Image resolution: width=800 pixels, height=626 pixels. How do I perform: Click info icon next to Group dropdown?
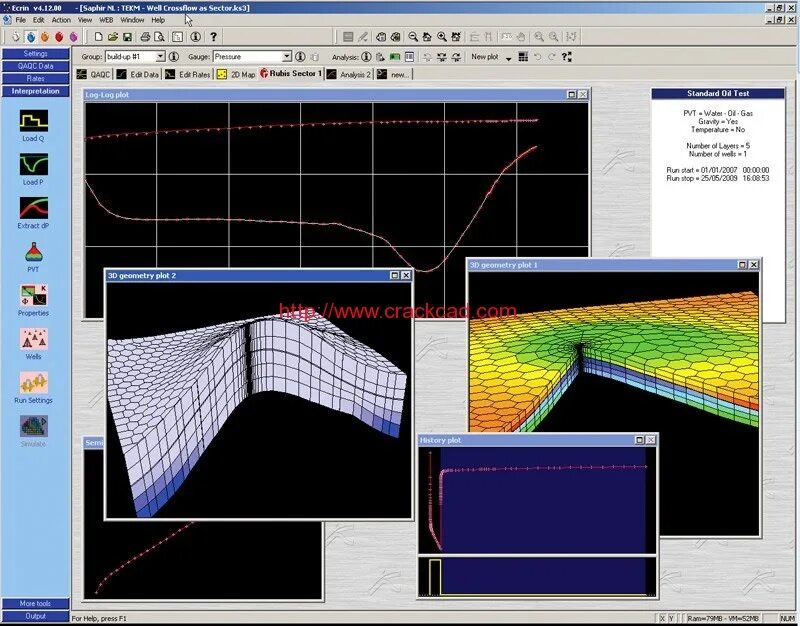[173, 57]
